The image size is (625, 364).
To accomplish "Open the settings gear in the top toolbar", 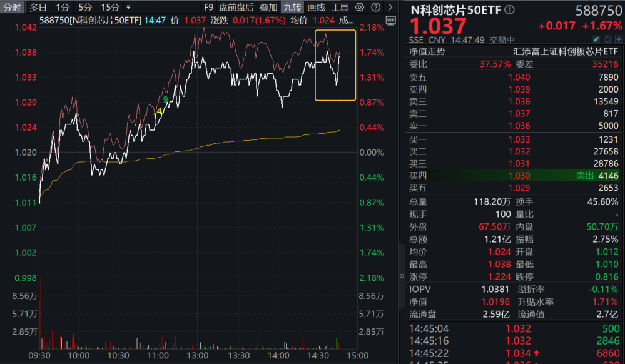I will coord(360,8).
